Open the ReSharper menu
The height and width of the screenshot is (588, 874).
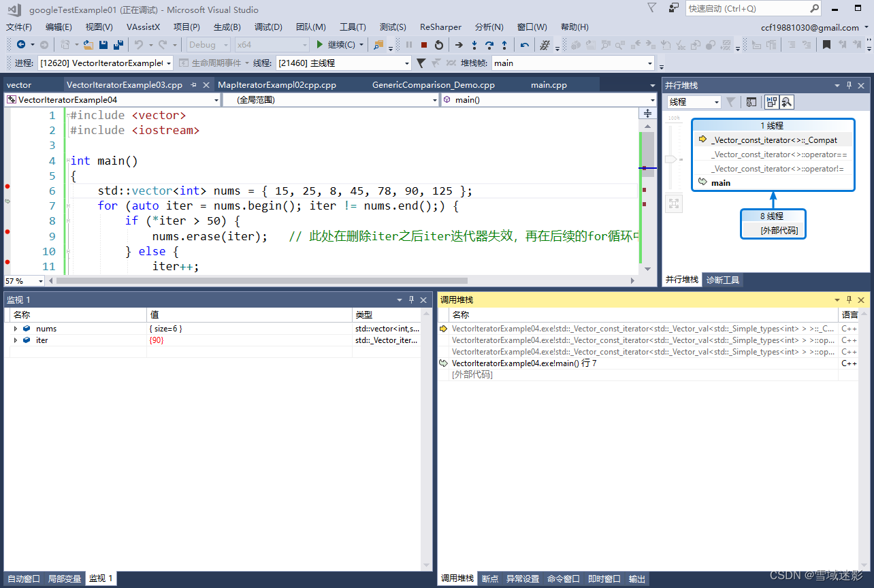440,27
